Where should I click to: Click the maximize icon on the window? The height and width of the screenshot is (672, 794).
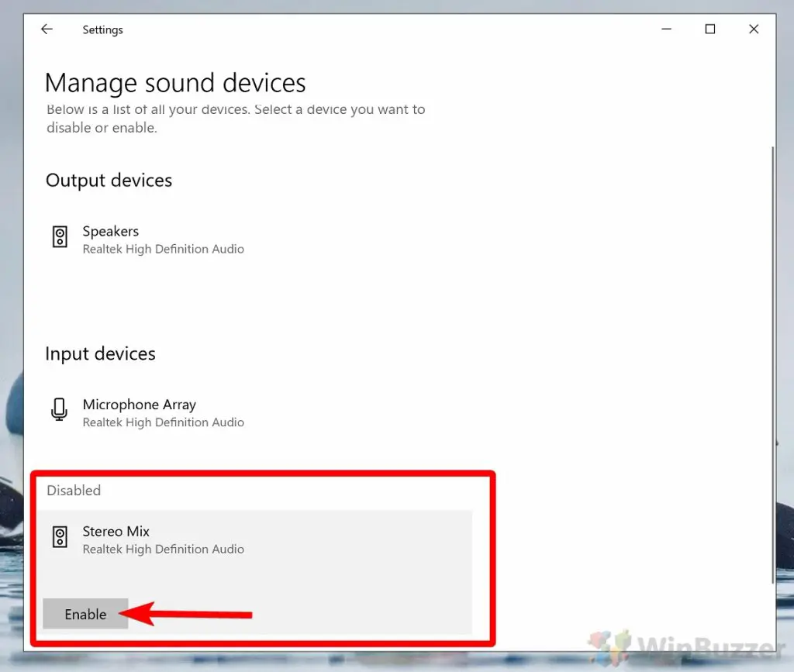point(710,29)
